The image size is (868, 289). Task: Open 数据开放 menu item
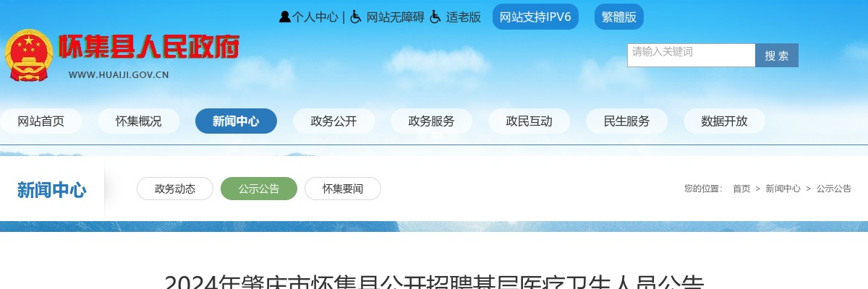pos(724,121)
